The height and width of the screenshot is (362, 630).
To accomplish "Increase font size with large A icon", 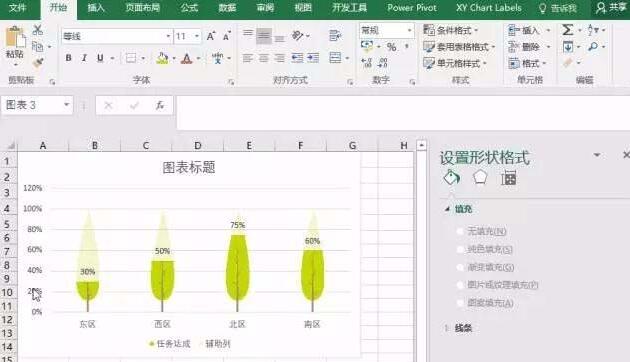I will pyautogui.click(x=211, y=36).
